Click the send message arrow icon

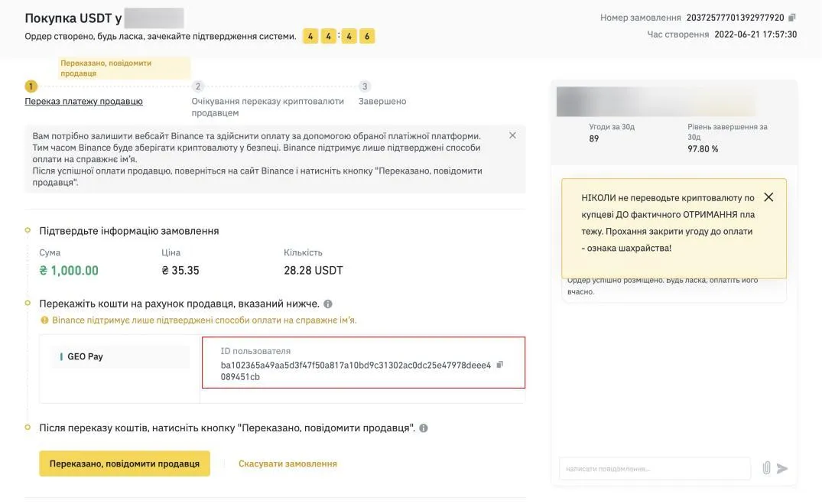[x=782, y=468]
